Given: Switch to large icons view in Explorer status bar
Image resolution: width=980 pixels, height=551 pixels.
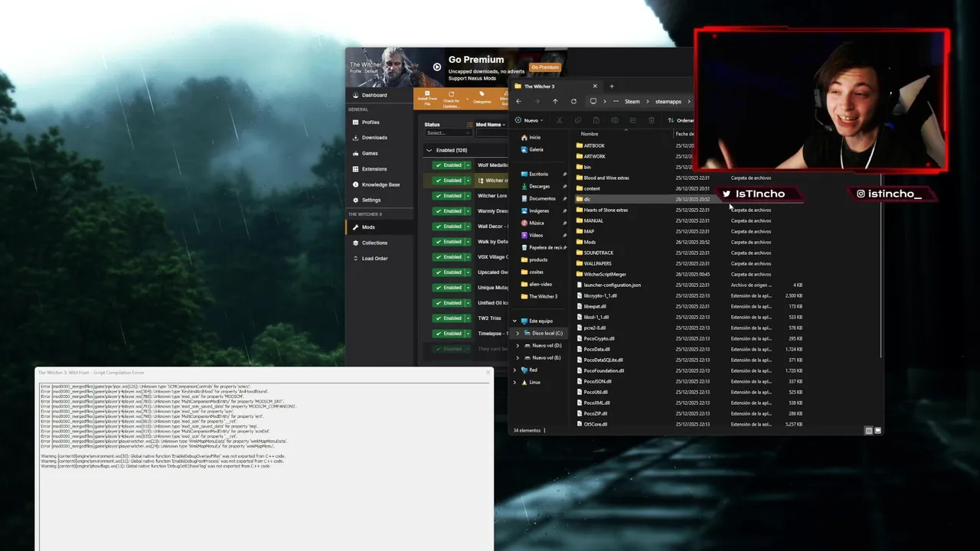Looking at the screenshot, I should 878,431.
